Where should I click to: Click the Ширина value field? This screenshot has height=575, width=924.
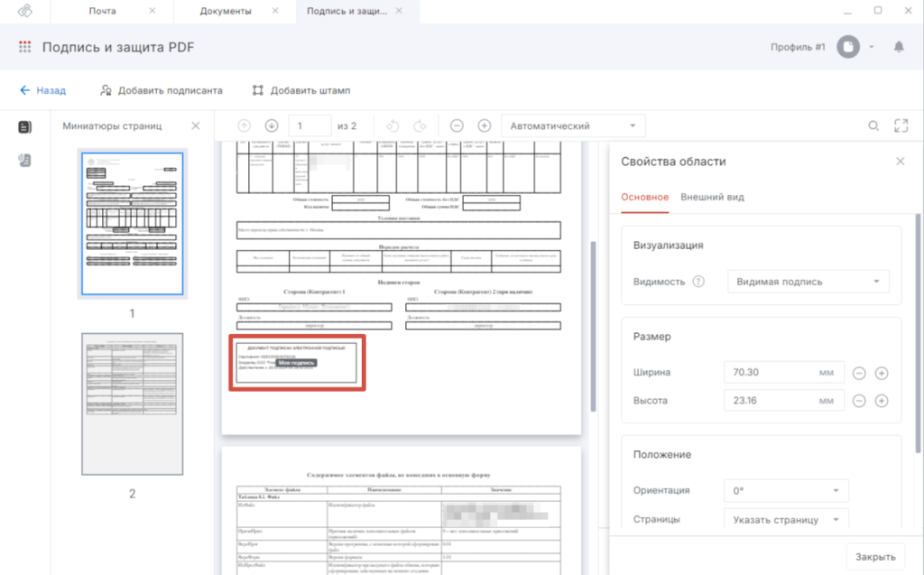[x=784, y=373]
